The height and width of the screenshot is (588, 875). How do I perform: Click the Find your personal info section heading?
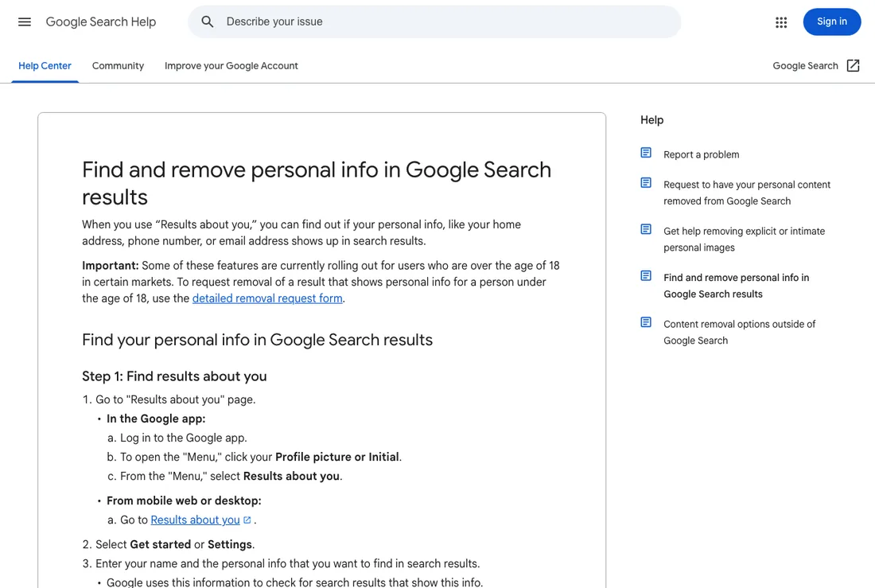pos(257,340)
